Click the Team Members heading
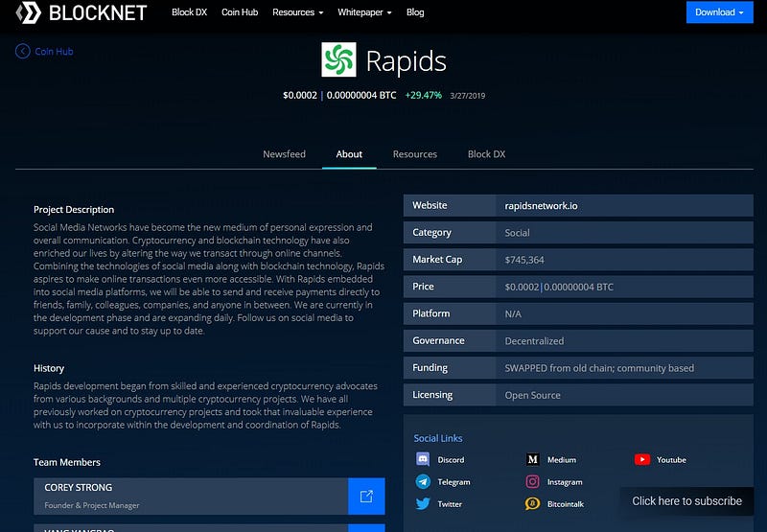 (x=67, y=462)
